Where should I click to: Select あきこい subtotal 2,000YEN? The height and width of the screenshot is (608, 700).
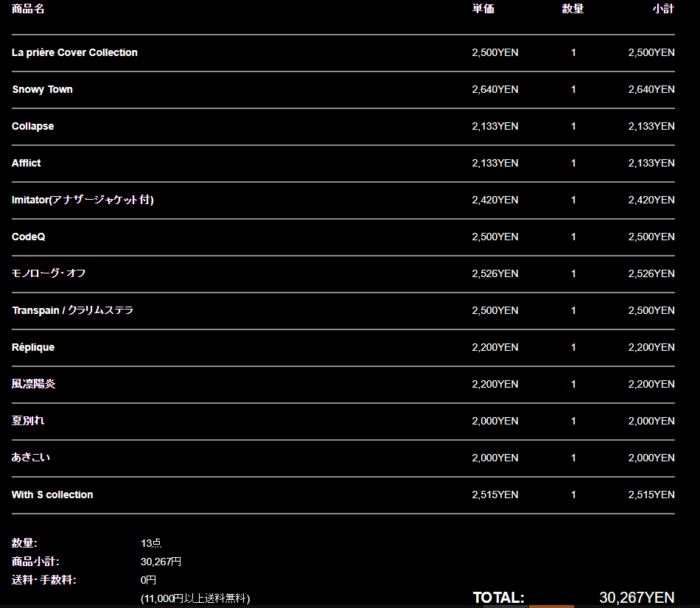coord(651,458)
